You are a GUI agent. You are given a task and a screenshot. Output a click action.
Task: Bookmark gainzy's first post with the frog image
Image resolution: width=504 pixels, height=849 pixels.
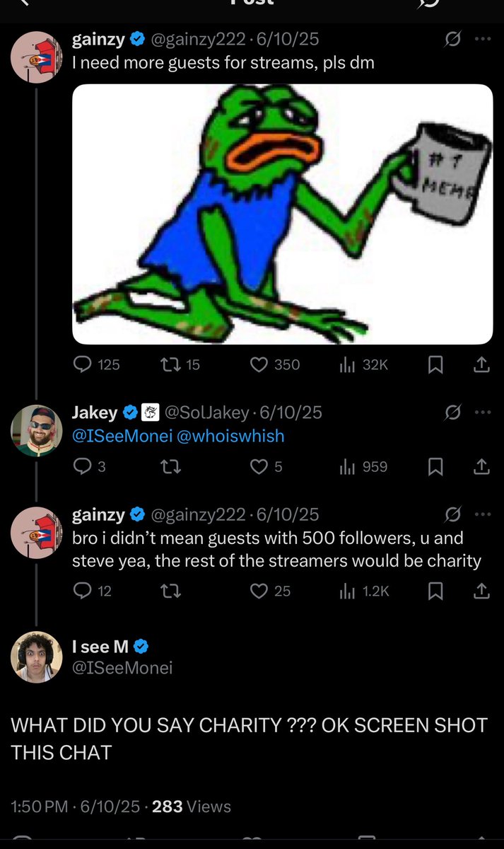[436, 365]
